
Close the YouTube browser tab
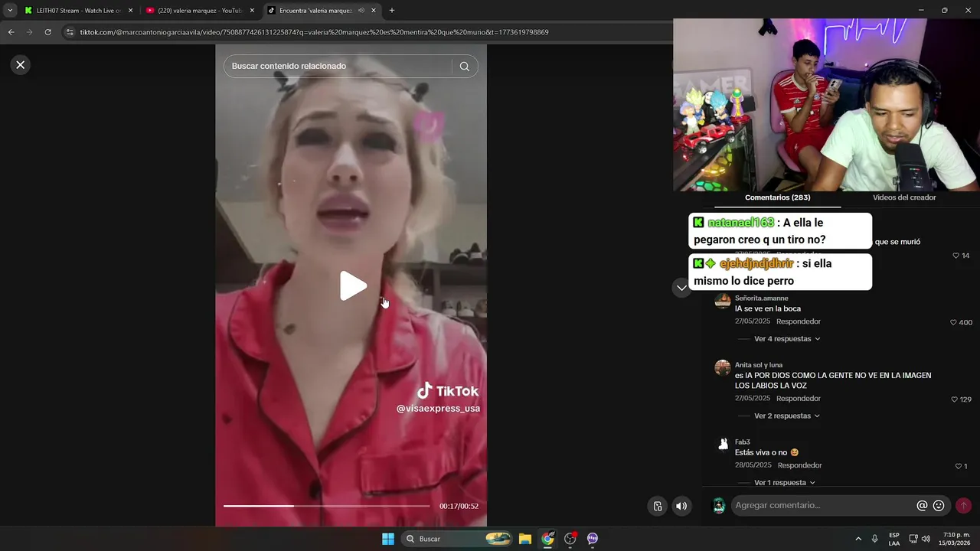[x=252, y=11]
